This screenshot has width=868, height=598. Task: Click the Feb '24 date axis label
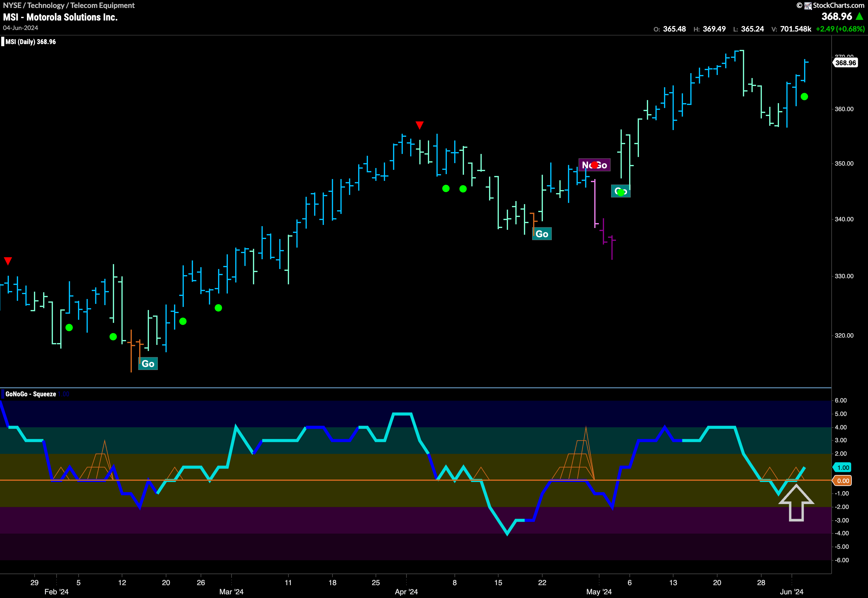point(57,592)
